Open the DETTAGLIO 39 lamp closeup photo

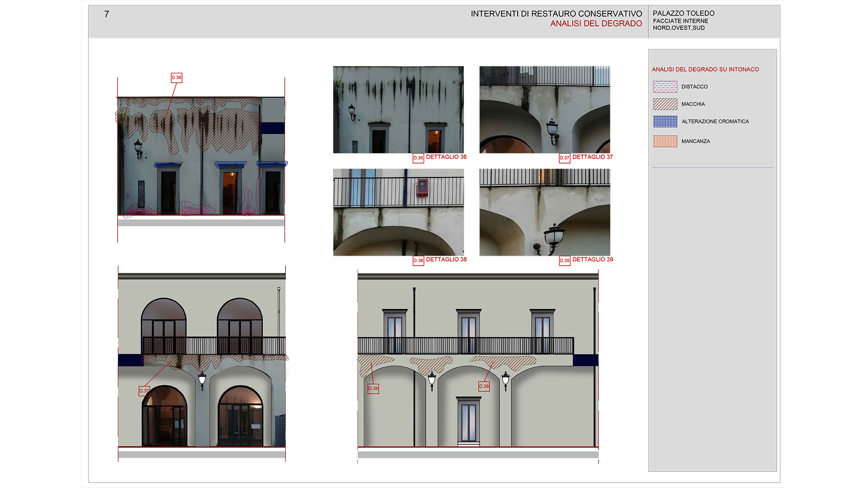[545, 212]
